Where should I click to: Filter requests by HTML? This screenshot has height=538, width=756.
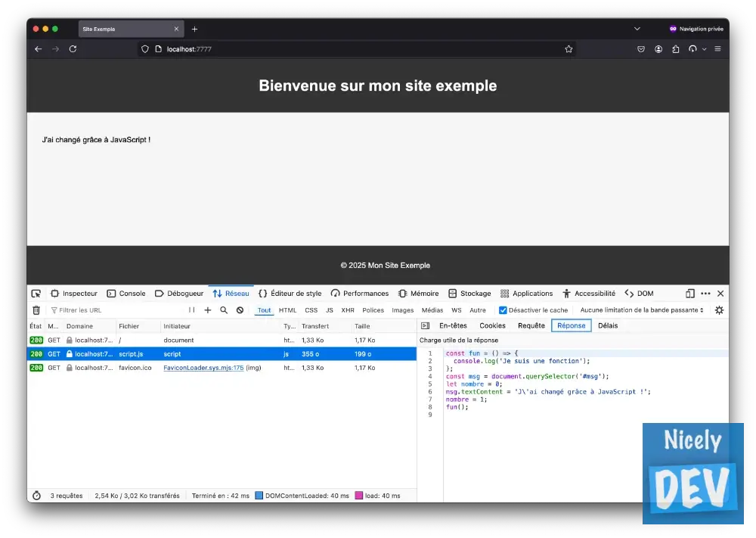coord(287,310)
